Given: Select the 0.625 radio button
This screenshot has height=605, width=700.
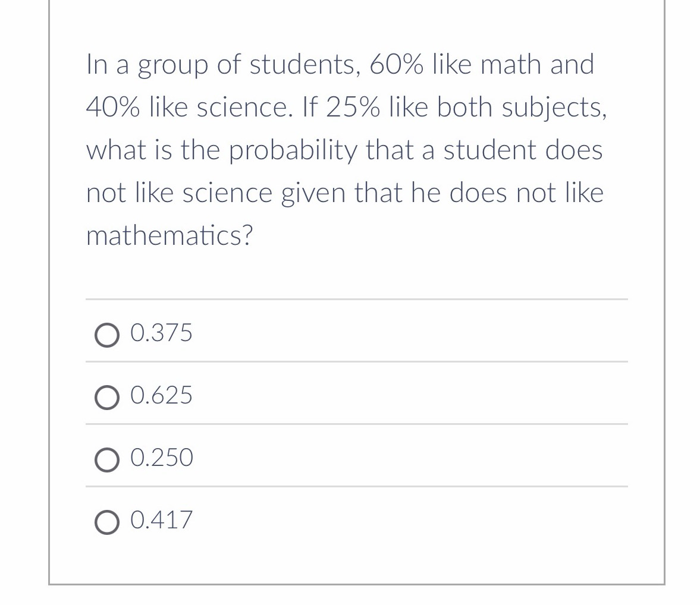Looking at the screenshot, I should pyautogui.click(x=106, y=396).
